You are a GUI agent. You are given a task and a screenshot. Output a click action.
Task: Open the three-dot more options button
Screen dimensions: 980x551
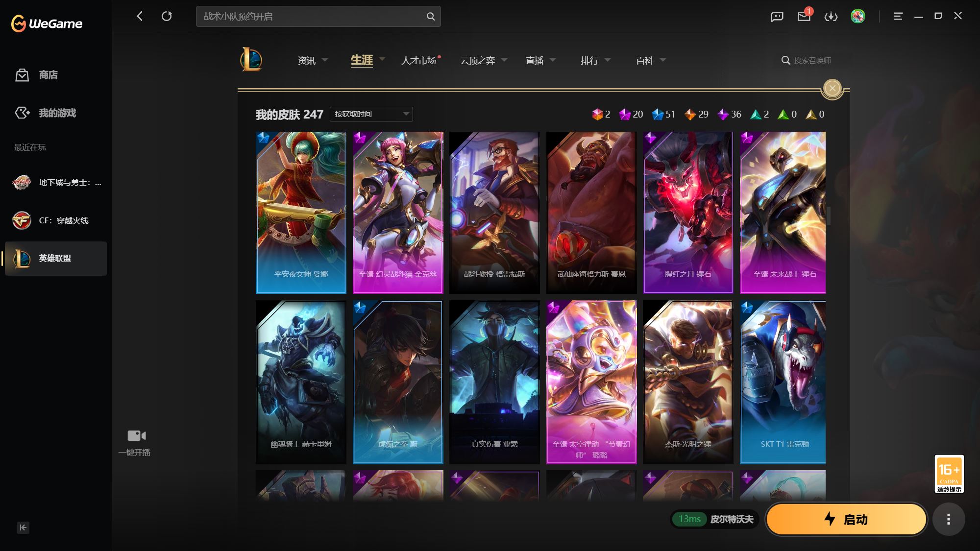pos(949,519)
